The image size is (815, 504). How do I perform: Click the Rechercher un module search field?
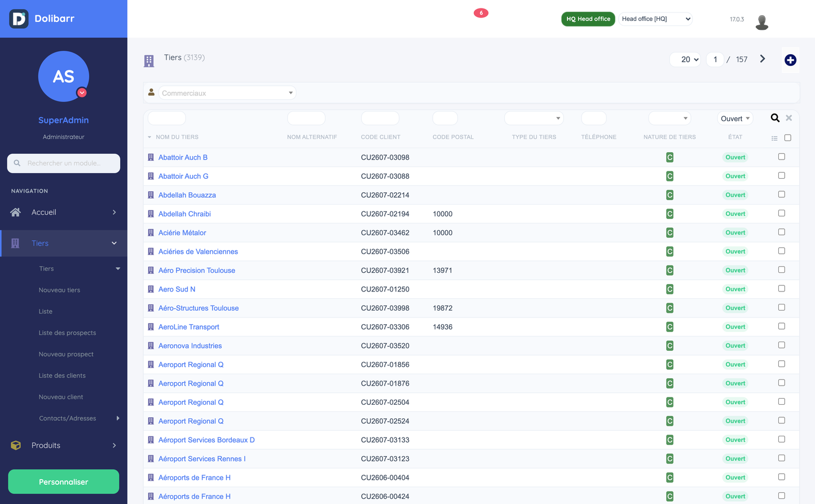pyautogui.click(x=64, y=163)
